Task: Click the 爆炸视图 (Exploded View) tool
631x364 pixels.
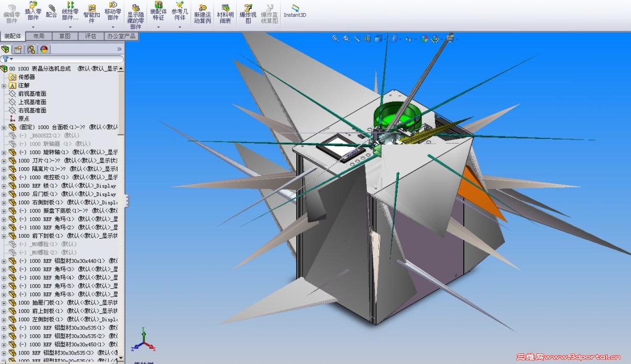Action: pyautogui.click(x=248, y=14)
